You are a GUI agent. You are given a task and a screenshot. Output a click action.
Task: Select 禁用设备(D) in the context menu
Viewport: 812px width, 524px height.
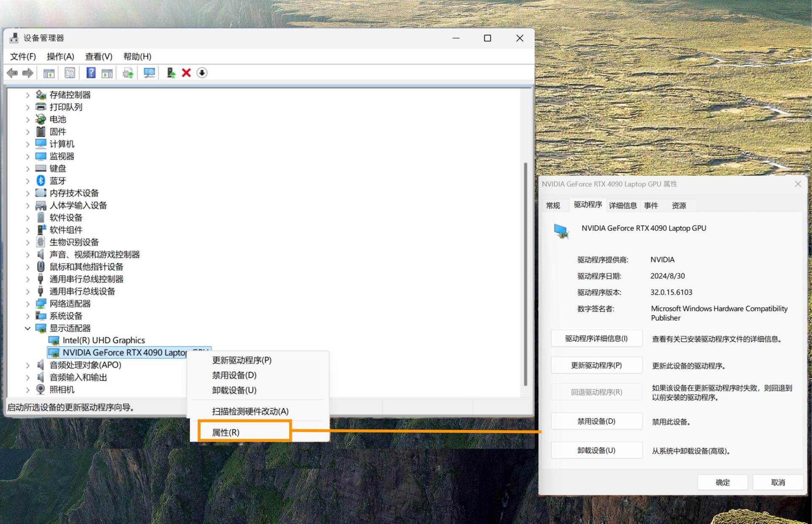click(x=234, y=375)
